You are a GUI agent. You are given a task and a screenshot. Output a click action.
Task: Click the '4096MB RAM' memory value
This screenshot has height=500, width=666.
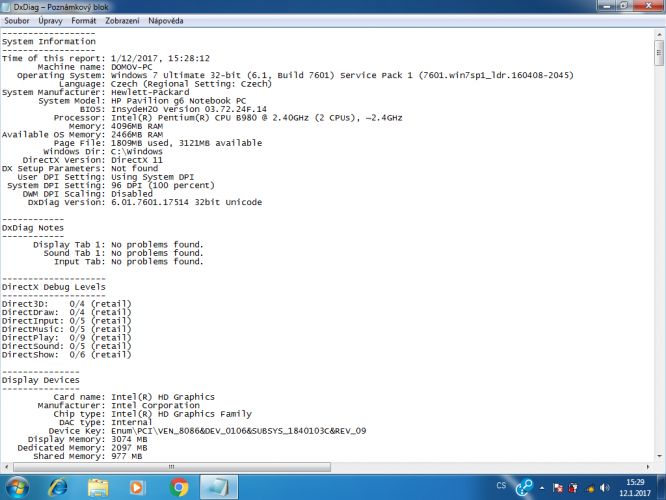pyautogui.click(x=137, y=126)
